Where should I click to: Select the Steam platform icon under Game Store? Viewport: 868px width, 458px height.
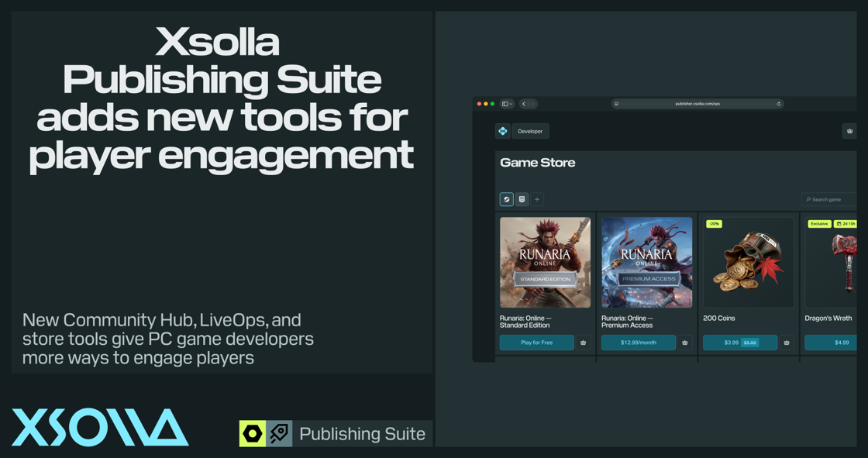507,199
